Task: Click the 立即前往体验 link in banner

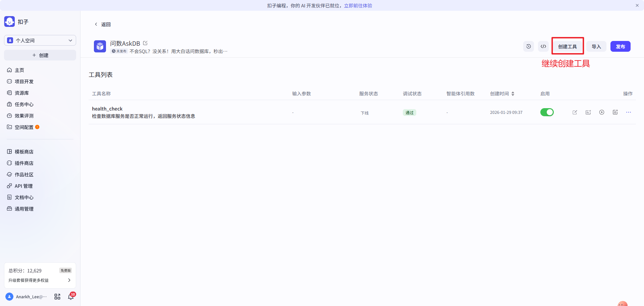Action: tap(358, 5)
